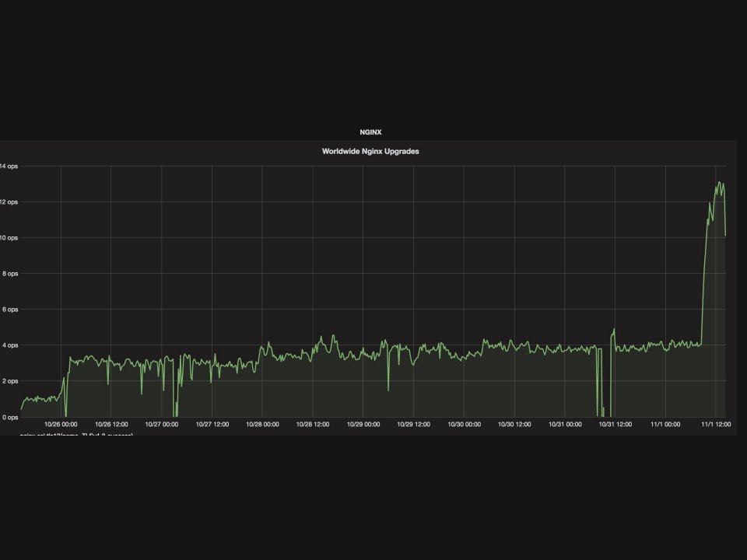The width and height of the screenshot is (747, 560).
Task: Select the 8 ops y-axis label
Action: (x=8, y=274)
